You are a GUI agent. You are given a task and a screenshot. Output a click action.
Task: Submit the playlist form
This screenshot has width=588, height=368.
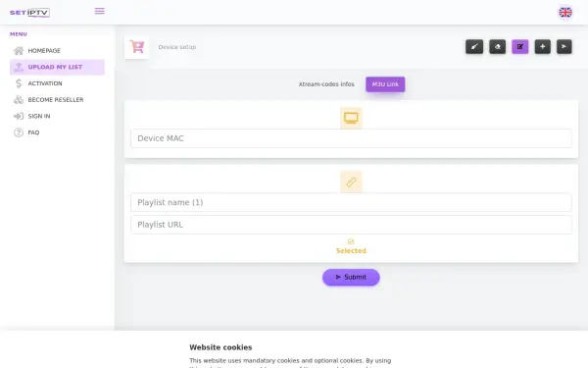point(351,277)
